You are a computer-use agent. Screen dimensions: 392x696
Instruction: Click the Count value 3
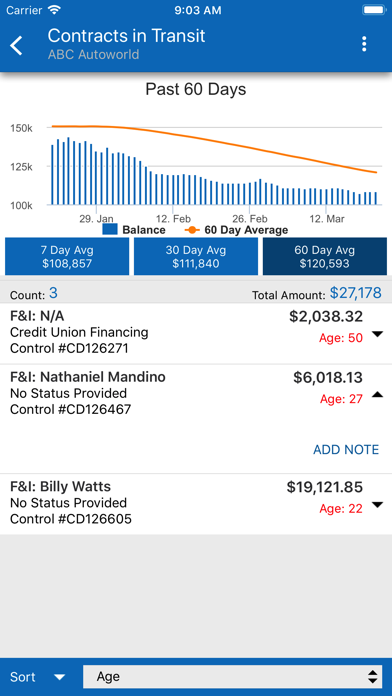point(53,293)
